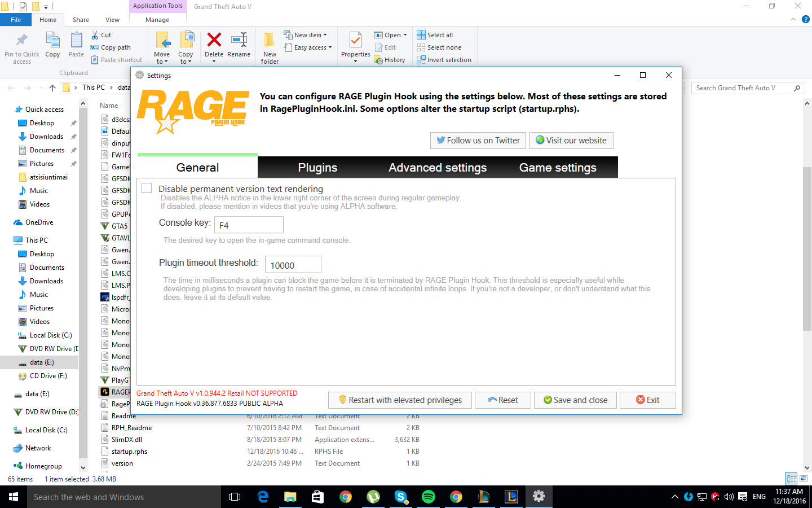Open the Easy access dropdown
The image size is (812, 508).
coord(308,47)
